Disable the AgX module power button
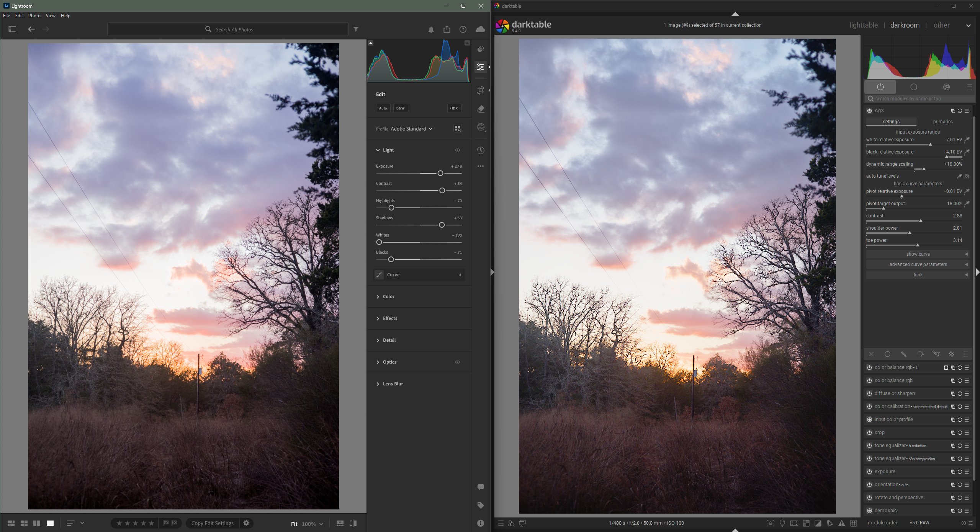 pyautogui.click(x=869, y=111)
